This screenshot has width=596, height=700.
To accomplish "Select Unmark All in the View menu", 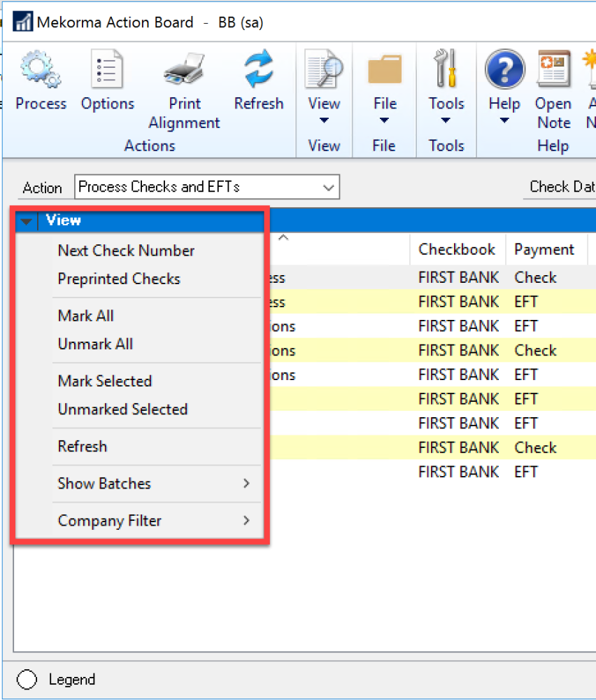I will pos(95,344).
